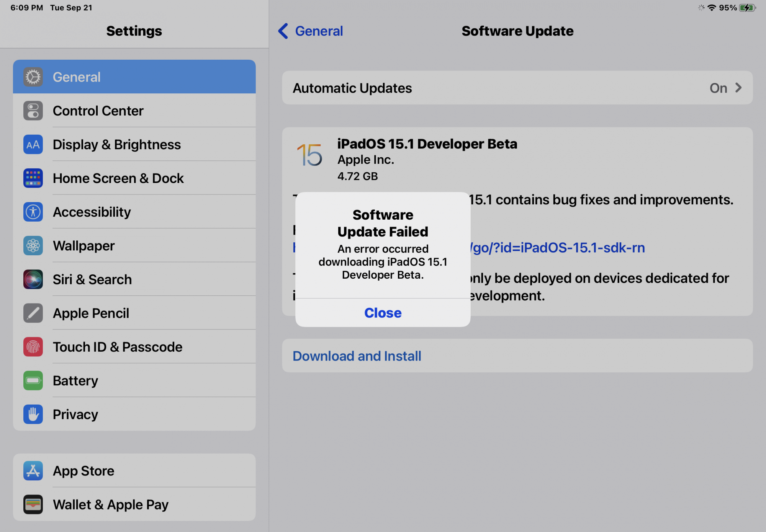Tap Download and Install
The image size is (766, 532).
(517, 356)
